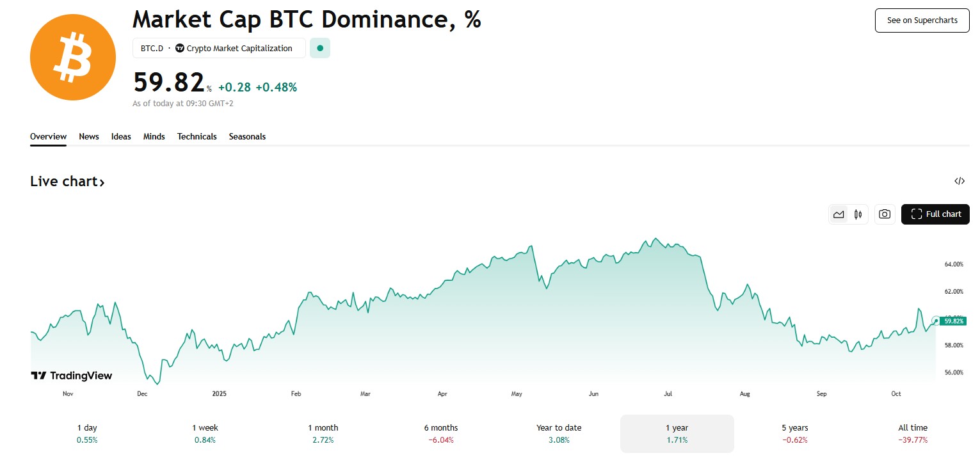
Task: Select the 1 day range
Action: [87, 433]
